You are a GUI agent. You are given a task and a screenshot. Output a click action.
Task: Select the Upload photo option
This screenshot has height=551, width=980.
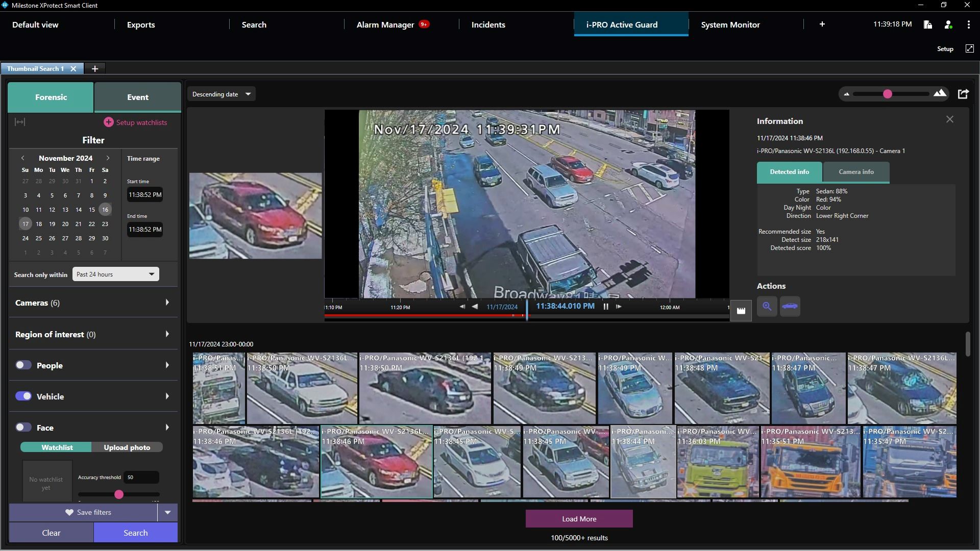(127, 447)
